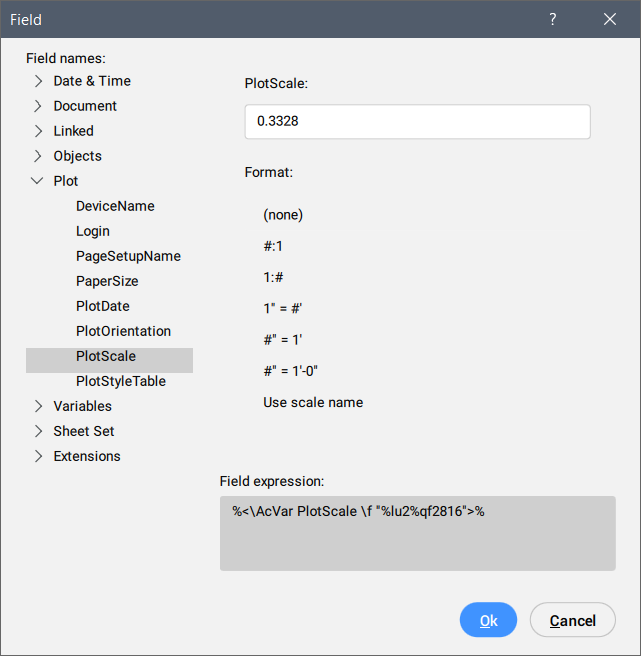Pick the #:1 scale format
641x656 pixels.
[x=275, y=243]
